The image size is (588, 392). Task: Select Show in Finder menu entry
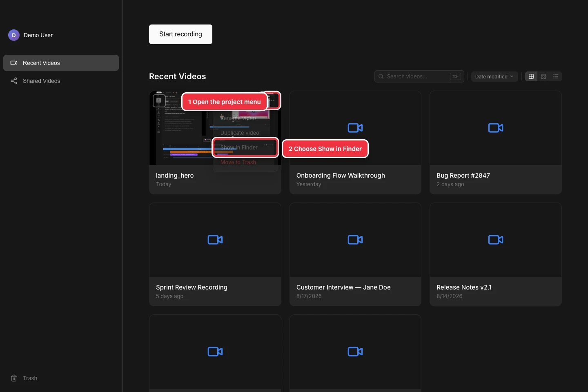[245, 147]
